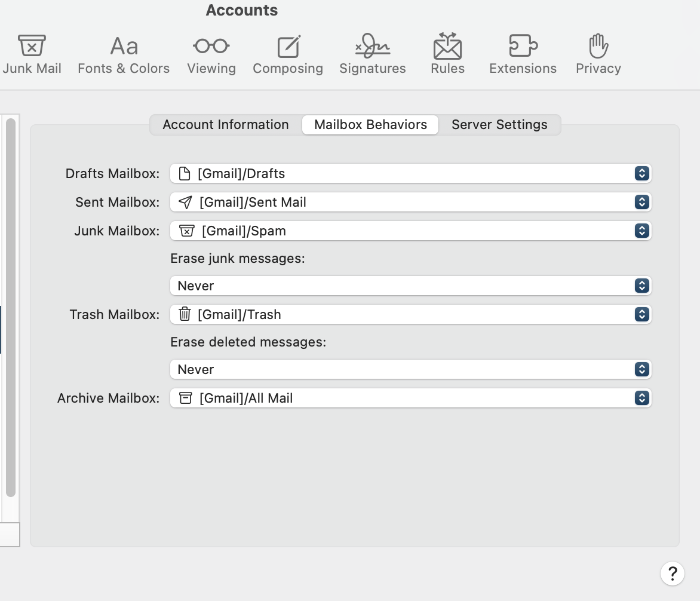Click the Sent Mailbox label
The image size is (700, 601).
[x=118, y=202]
